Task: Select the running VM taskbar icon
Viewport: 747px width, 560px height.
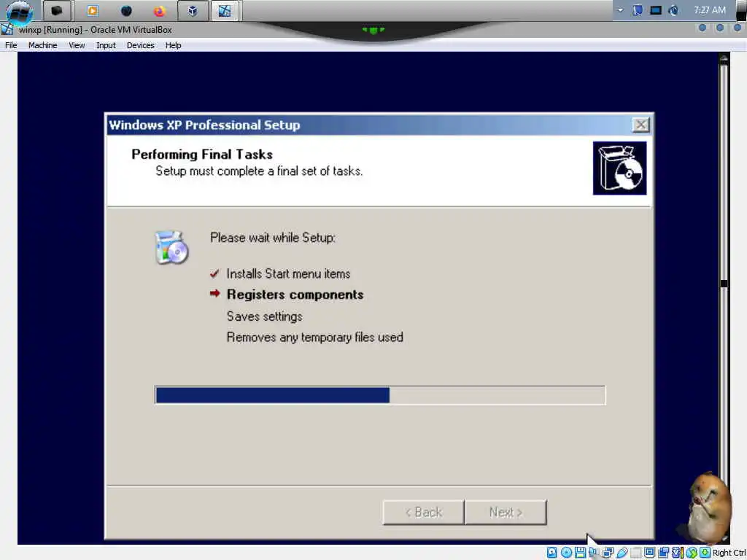Action: (x=225, y=10)
